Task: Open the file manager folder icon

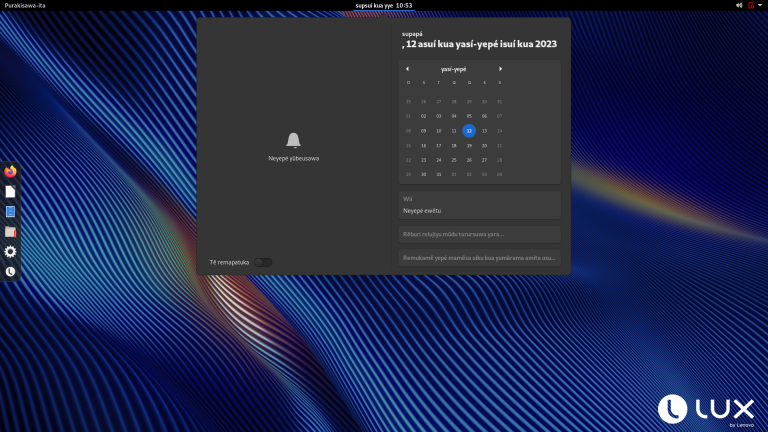Action: coord(10,232)
